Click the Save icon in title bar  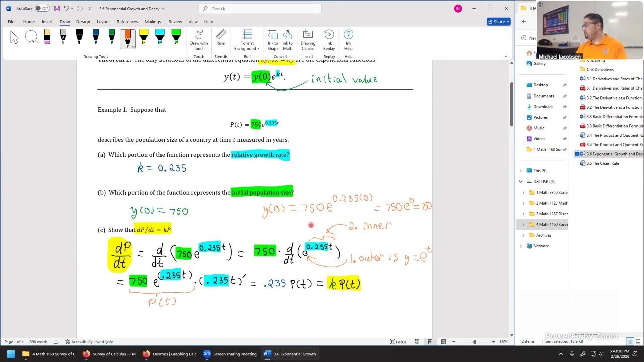pos(57,8)
